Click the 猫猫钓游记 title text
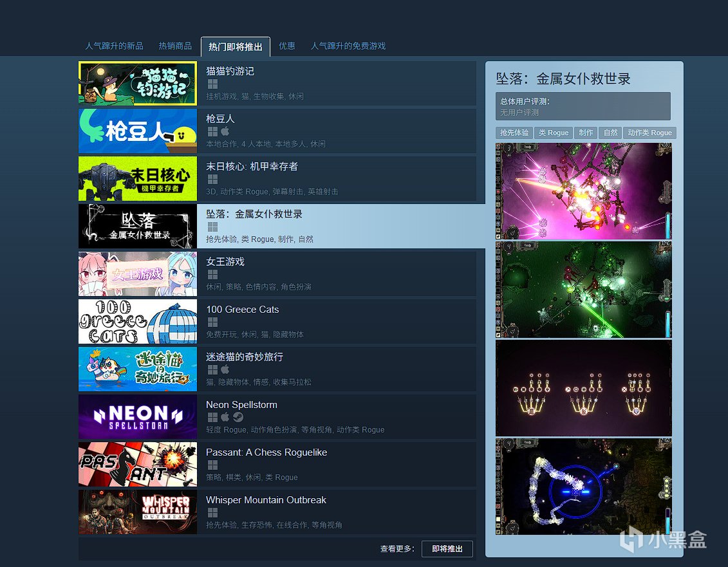The image size is (728, 567). click(230, 71)
